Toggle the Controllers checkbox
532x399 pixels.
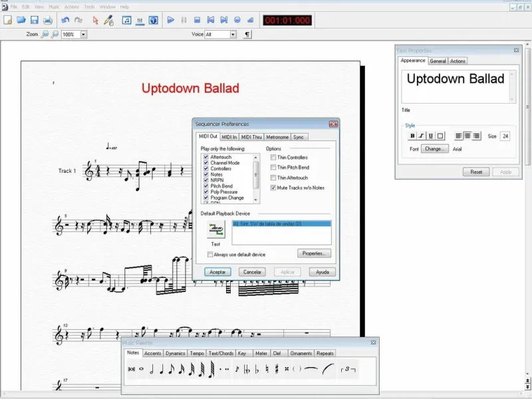(x=205, y=169)
